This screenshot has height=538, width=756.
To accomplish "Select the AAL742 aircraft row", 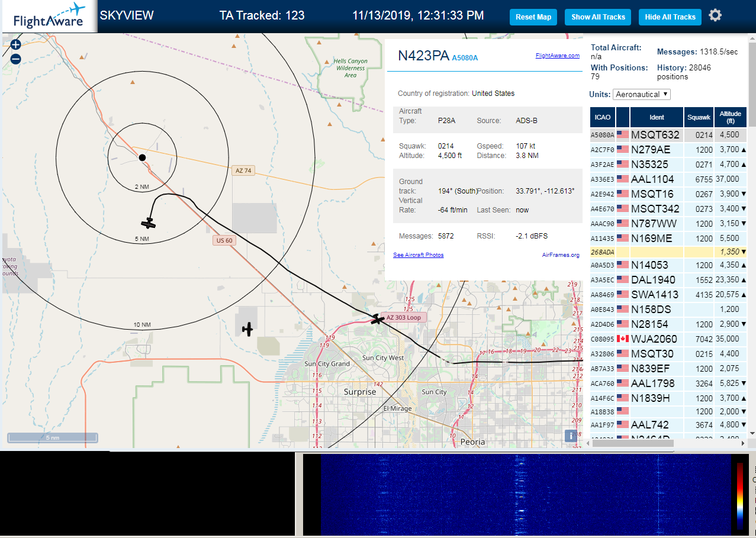I will pos(669,424).
